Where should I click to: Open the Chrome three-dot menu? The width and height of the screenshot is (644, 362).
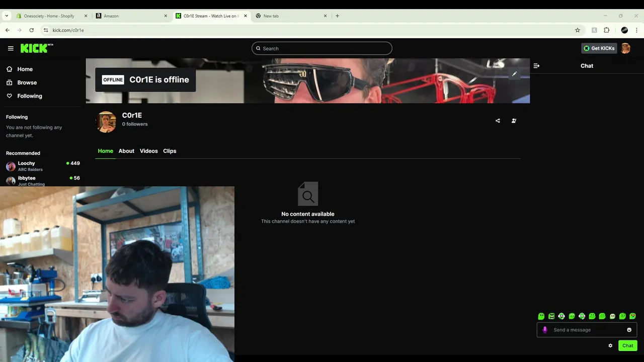636,30
